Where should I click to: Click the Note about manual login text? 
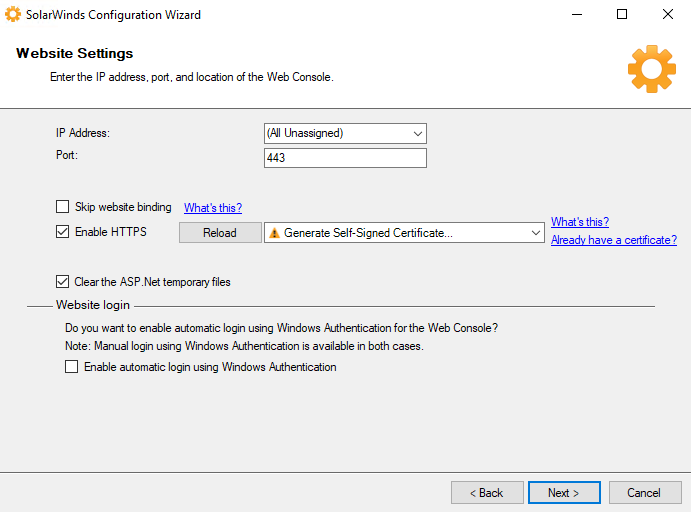pyautogui.click(x=244, y=346)
